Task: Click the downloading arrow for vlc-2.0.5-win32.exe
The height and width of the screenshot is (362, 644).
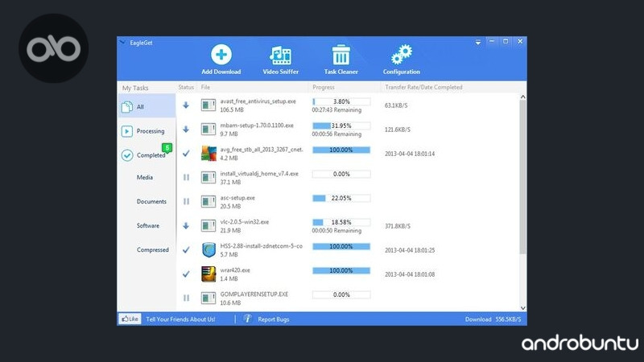Action: 186,226
